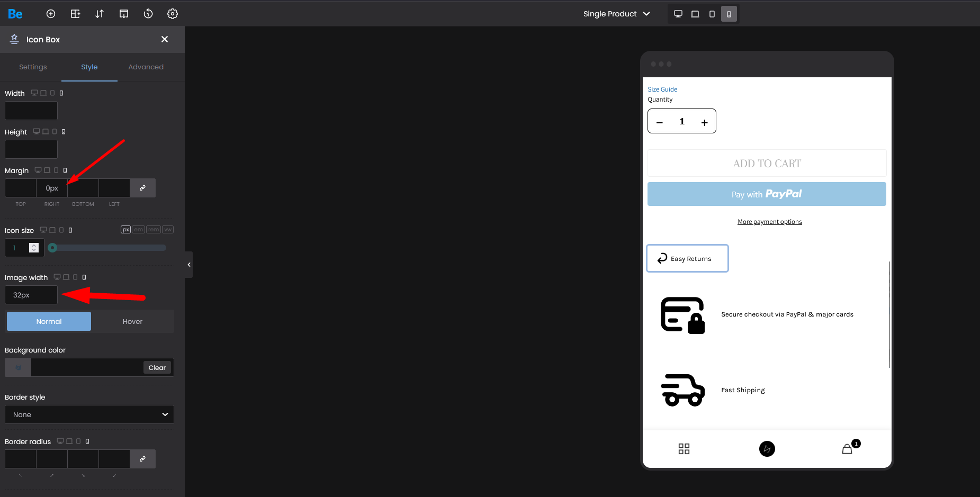
Task: Click the Be logo in the top bar
Action: point(15,14)
